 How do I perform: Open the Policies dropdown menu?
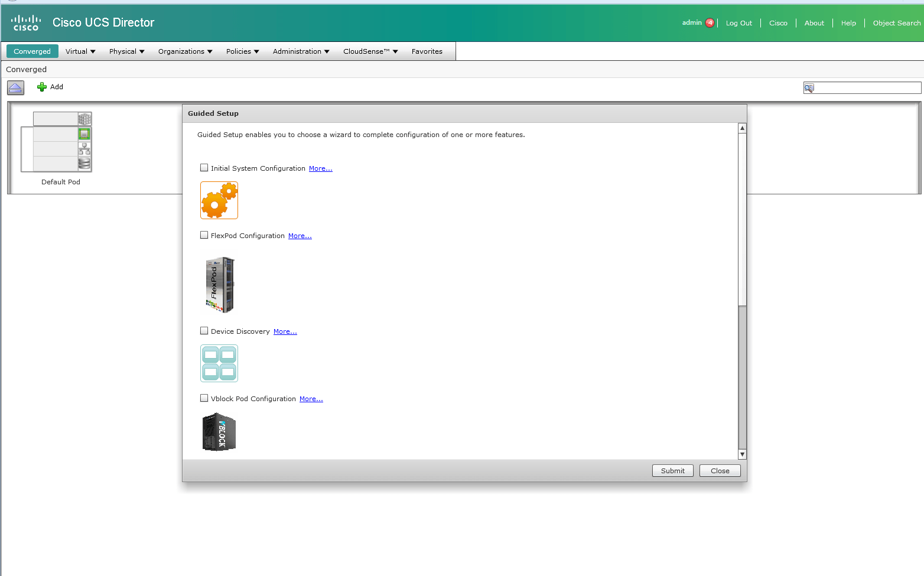[x=242, y=51]
